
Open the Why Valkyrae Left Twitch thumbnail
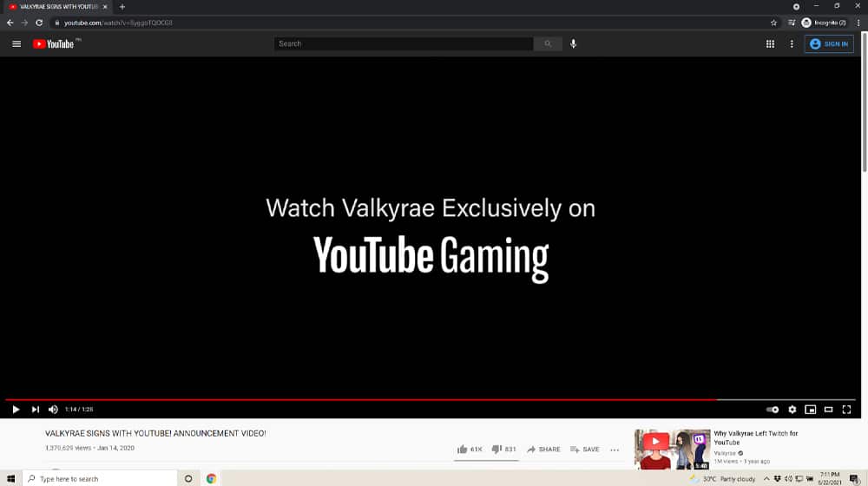pos(672,449)
